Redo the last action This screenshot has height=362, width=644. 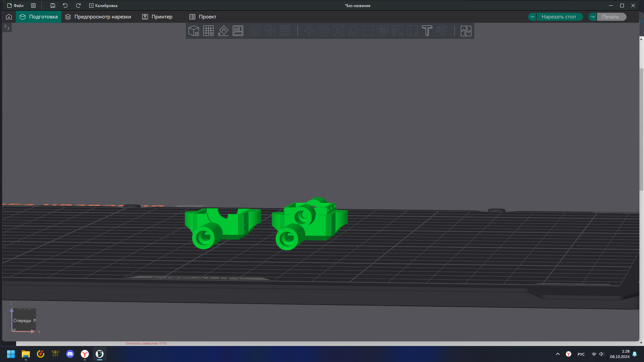tap(78, 6)
